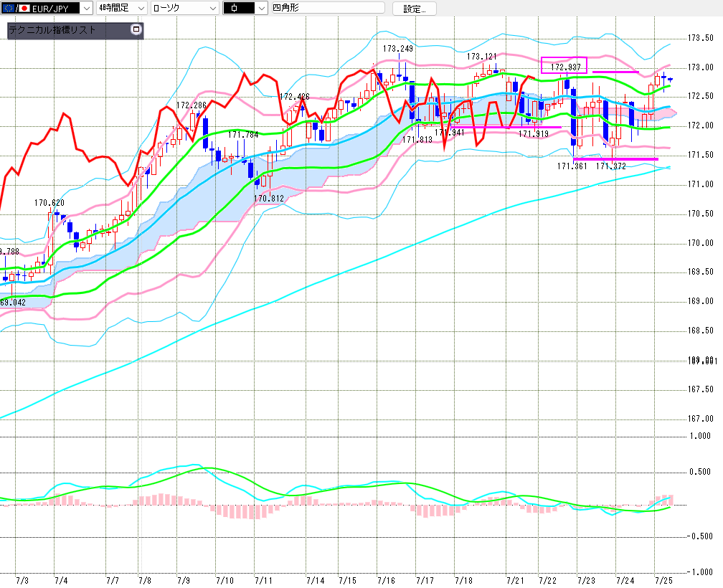Click the 171.361 low price label
Image resolution: width=723 pixels, height=588 pixels.
pyautogui.click(x=572, y=166)
